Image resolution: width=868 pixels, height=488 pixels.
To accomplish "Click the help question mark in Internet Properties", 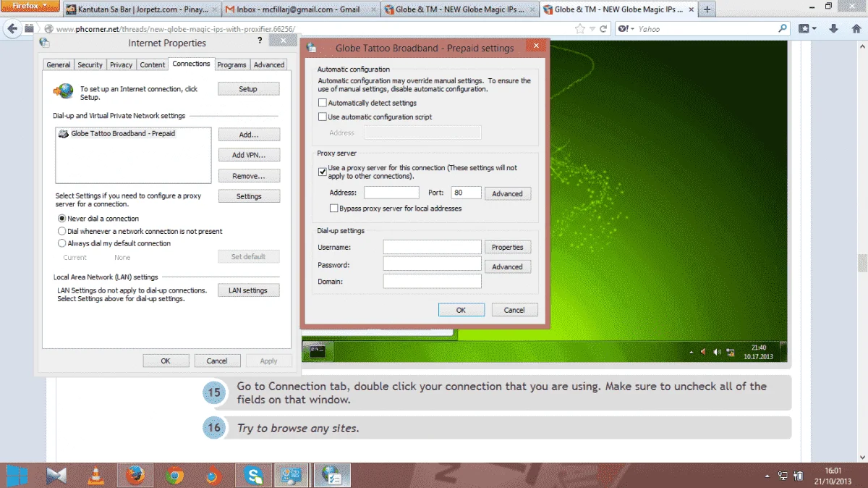I will coord(260,41).
